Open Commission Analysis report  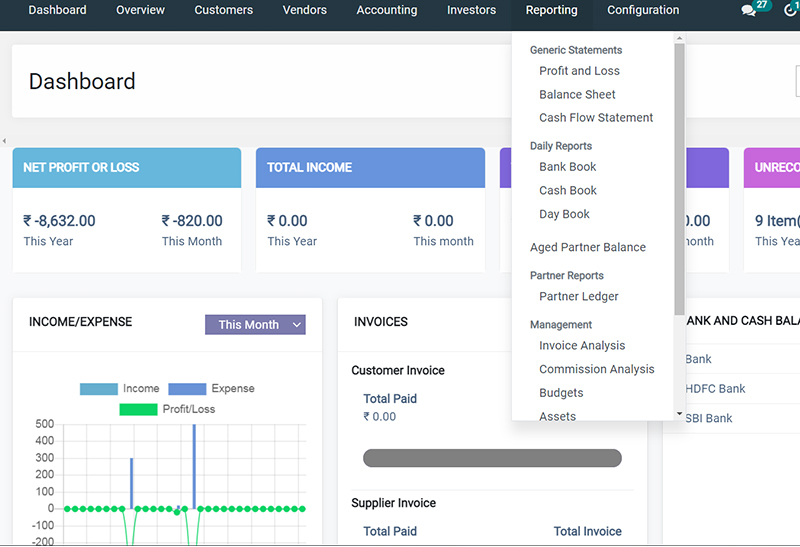[x=596, y=369]
